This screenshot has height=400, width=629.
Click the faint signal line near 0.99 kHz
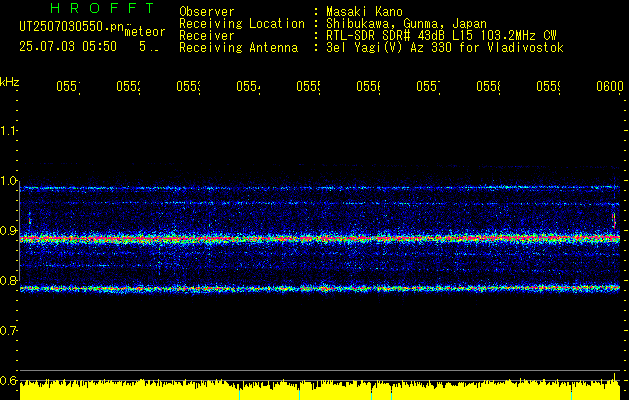(320, 188)
